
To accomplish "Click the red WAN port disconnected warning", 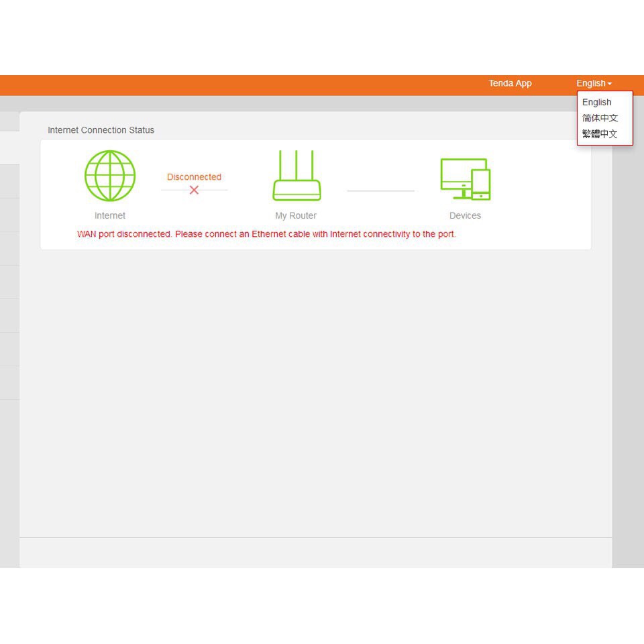I will 266,234.
